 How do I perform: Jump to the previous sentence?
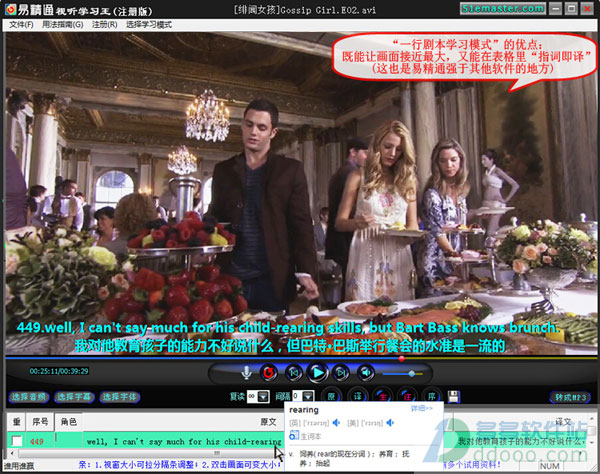293,372
